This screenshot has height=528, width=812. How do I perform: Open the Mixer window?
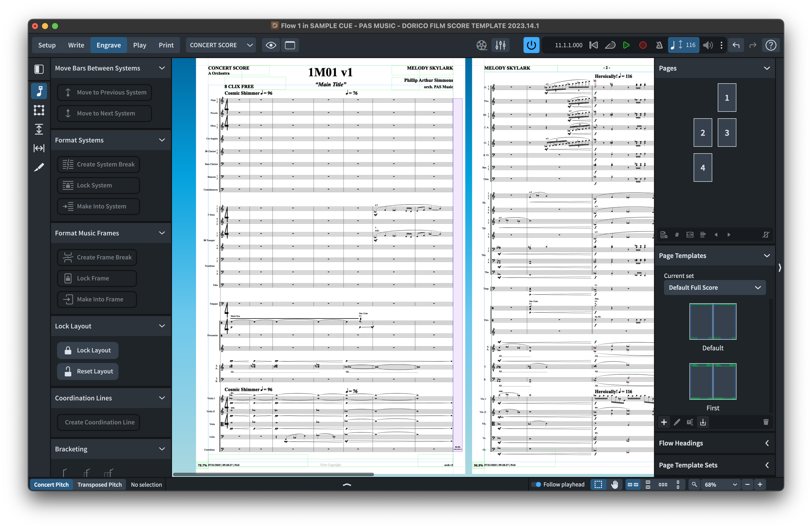pos(501,45)
